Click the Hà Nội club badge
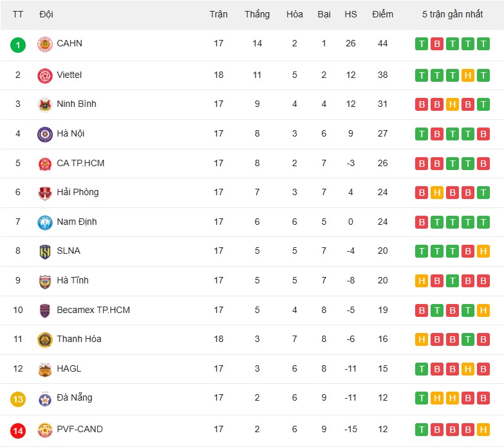The image size is (504, 447). tap(44, 134)
